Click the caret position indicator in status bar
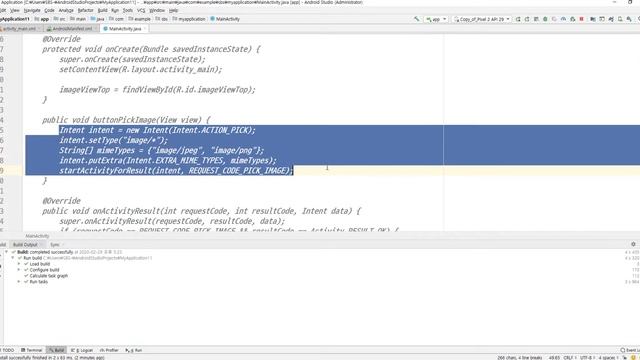The width and height of the screenshot is (640, 360). pos(554,358)
